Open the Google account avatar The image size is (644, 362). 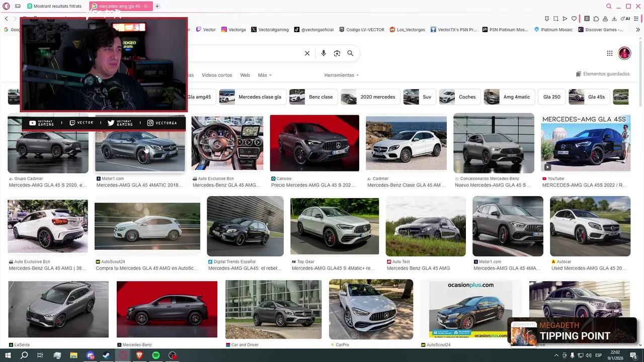coord(624,53)
